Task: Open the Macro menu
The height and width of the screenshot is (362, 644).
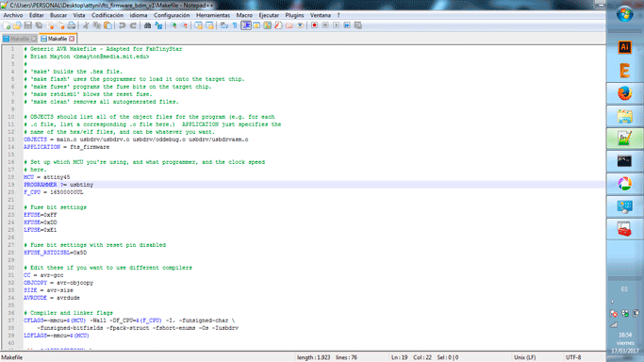Action: 244,15
